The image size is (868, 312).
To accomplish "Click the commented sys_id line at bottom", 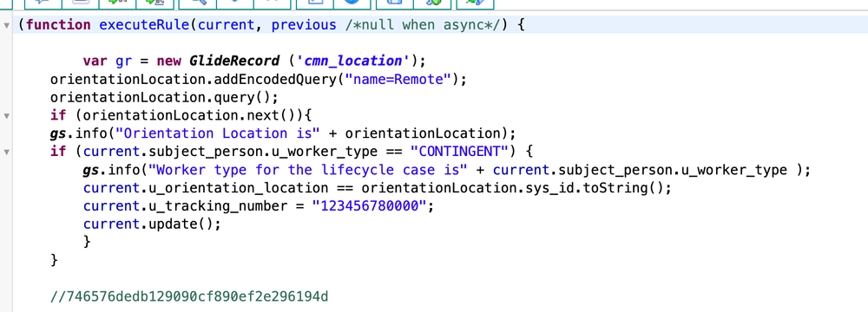I will point(188,296).
